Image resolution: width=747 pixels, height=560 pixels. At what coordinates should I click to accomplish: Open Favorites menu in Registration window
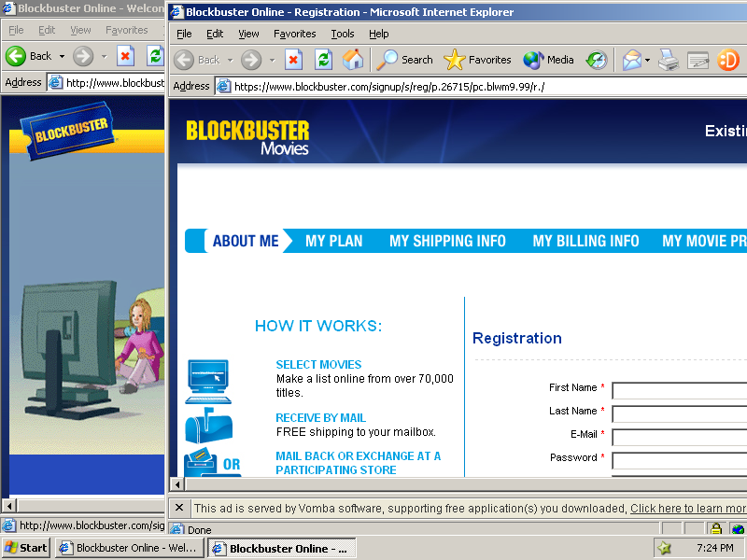[294, 34]
